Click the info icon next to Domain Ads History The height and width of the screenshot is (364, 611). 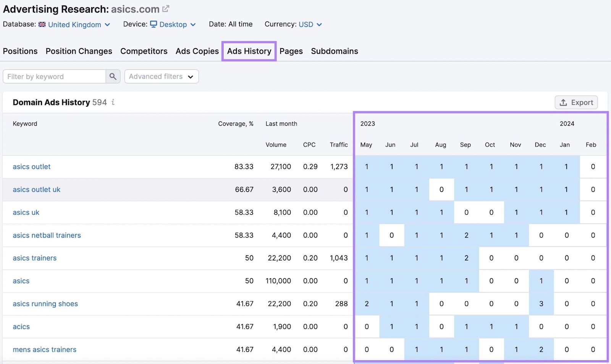113,102
